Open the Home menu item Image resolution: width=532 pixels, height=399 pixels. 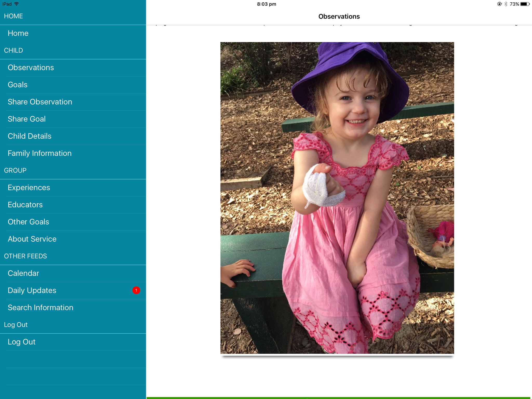[x=73, y=33]
